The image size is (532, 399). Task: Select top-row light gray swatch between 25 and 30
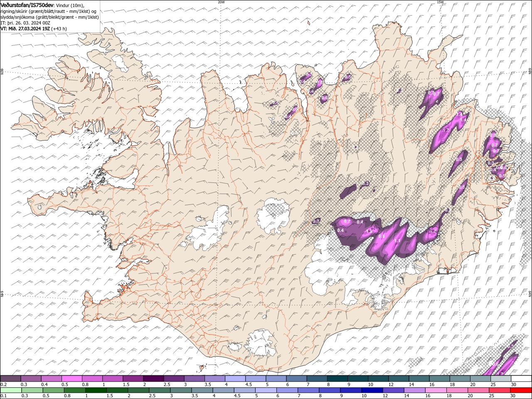[500, 378]
